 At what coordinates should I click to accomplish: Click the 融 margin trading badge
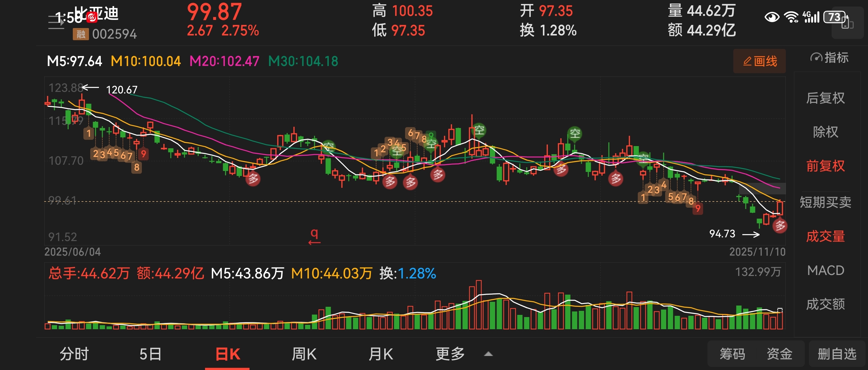point(81,34)
